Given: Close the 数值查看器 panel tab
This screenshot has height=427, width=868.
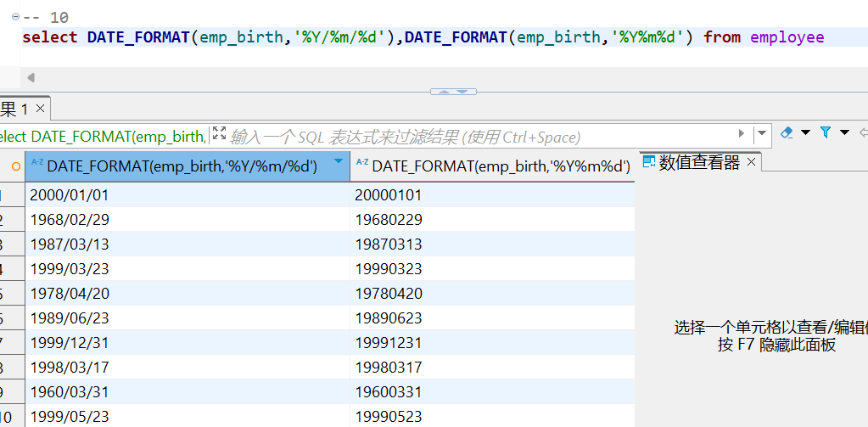Looking at the screenshot, I should 752,163.
